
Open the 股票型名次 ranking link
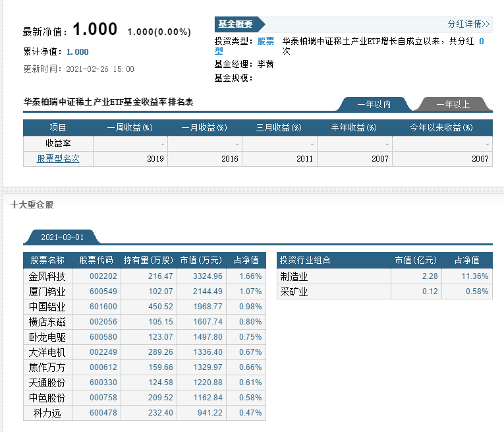(58, 158)
